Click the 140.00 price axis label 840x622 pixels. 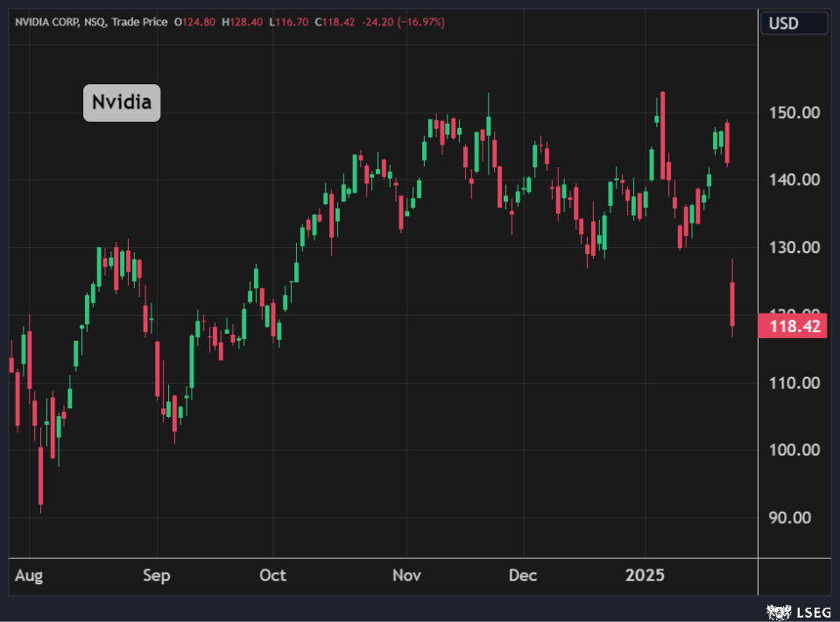pyautogui.click(x=794, y=180)
